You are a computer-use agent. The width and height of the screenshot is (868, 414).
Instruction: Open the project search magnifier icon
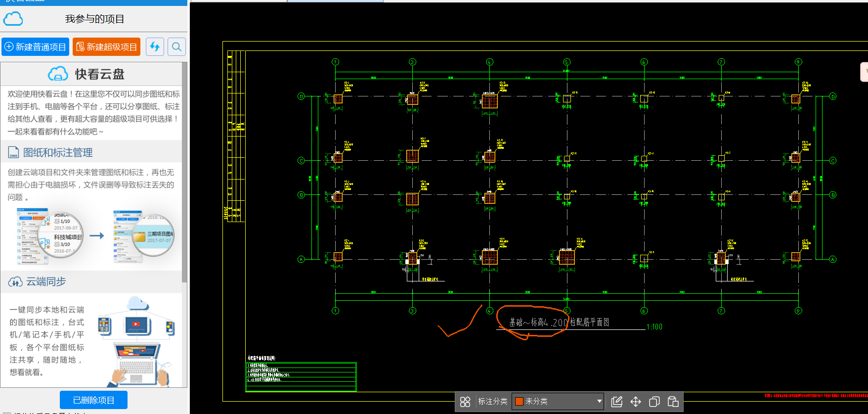(x=176, y=47)
